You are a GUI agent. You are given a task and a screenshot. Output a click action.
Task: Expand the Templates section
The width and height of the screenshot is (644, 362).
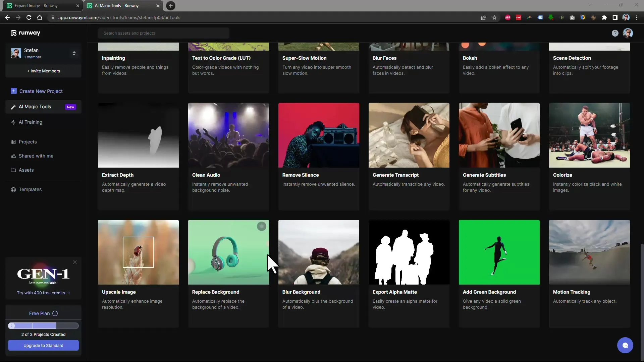30,189
